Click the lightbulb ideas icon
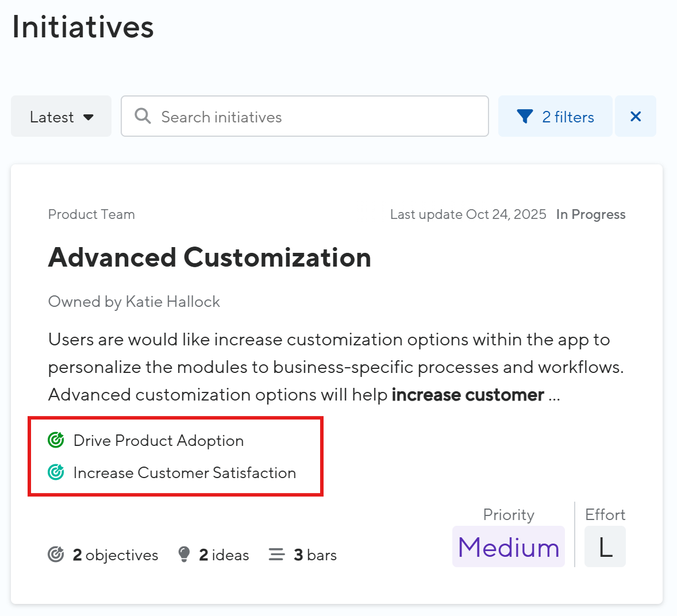677x616 pixels. 184,554
